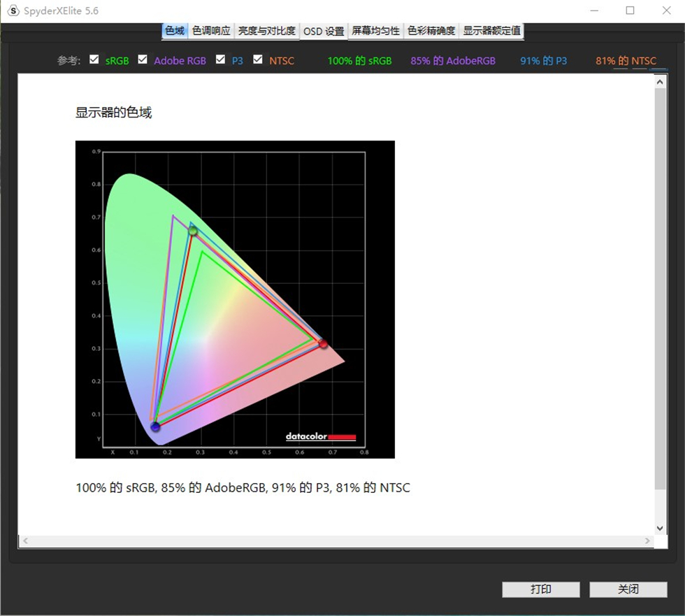
Task: Toggle the P3 checkbox off
Action: 220,59
